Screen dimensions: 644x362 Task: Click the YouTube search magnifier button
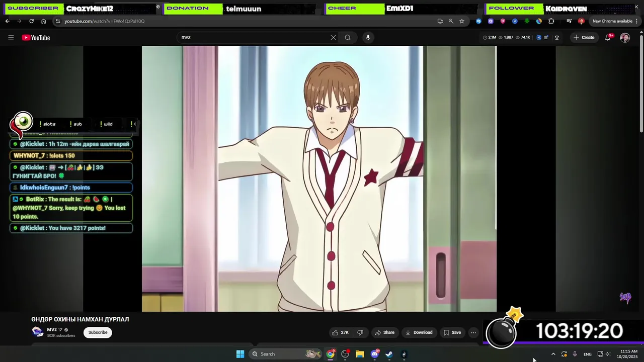point(348,38)
